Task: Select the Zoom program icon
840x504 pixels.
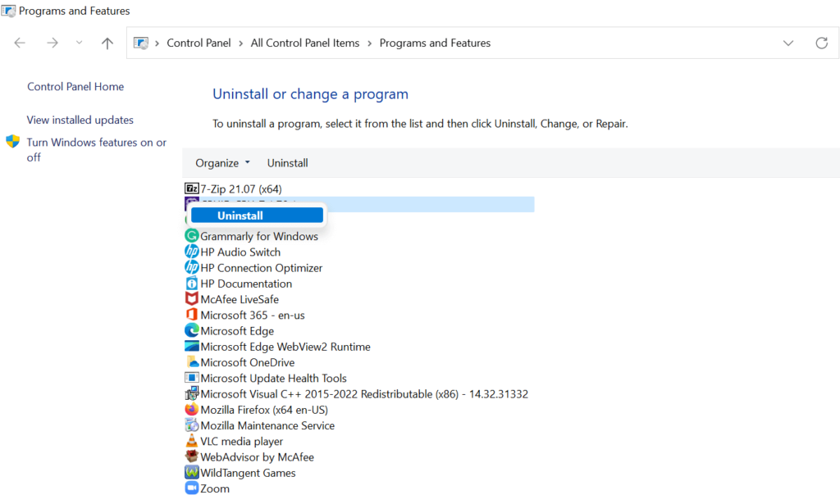Action: [191, 488]
